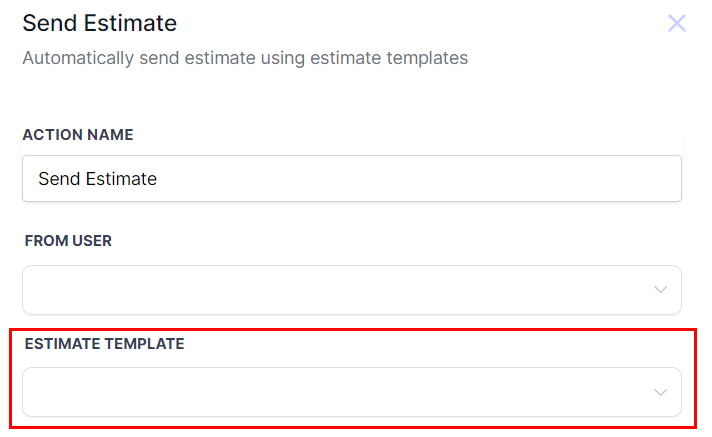The width and height of the screenshot is (712, 437).
Task: Click the FROM USER label
Action: click(x=68, y=241)
